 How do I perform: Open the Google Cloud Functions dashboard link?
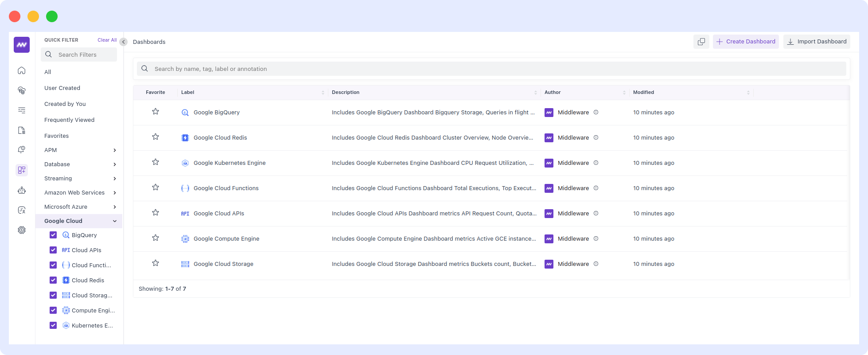226,188
